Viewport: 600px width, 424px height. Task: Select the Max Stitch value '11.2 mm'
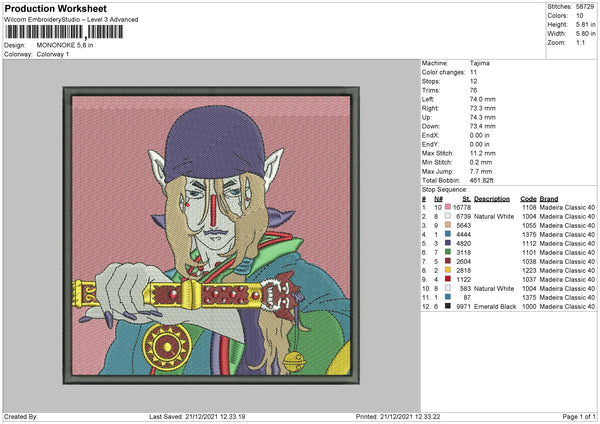pos(483,153)
